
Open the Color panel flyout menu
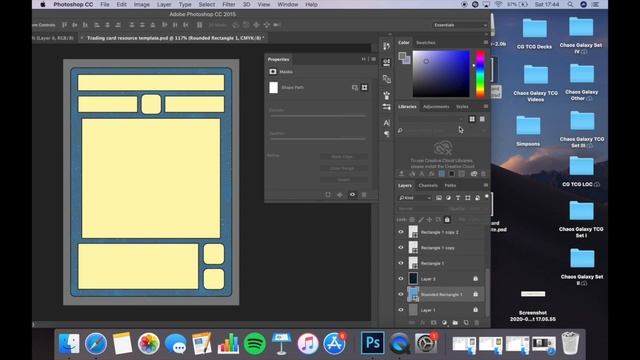pyautogui.click(x=485, y=42)
